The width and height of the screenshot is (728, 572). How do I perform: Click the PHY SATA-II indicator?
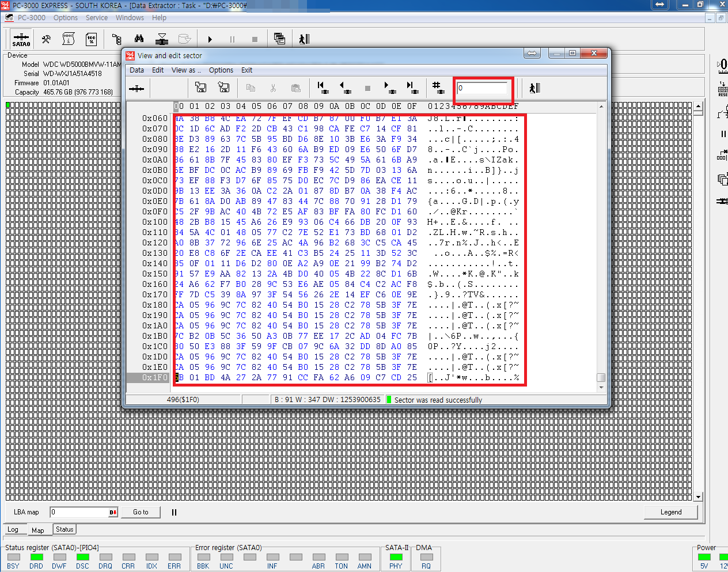click(x=396, y=557)
